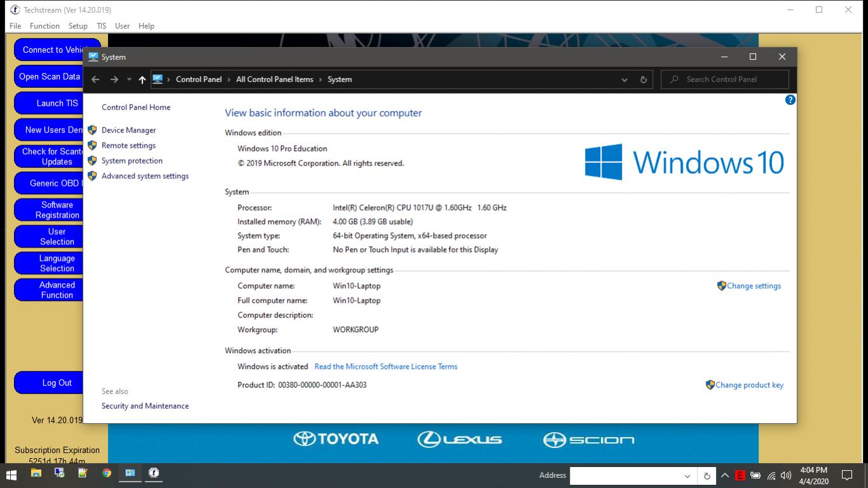Click the Techstream taskbar icon
The image size is (868, 488).
pos(154,473)
